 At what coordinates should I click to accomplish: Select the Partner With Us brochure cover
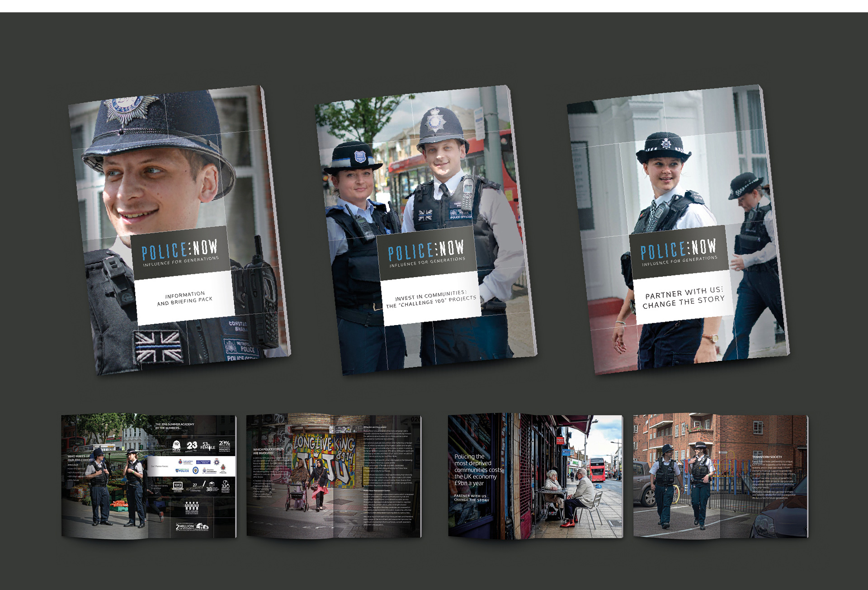[x=679, y=230]
